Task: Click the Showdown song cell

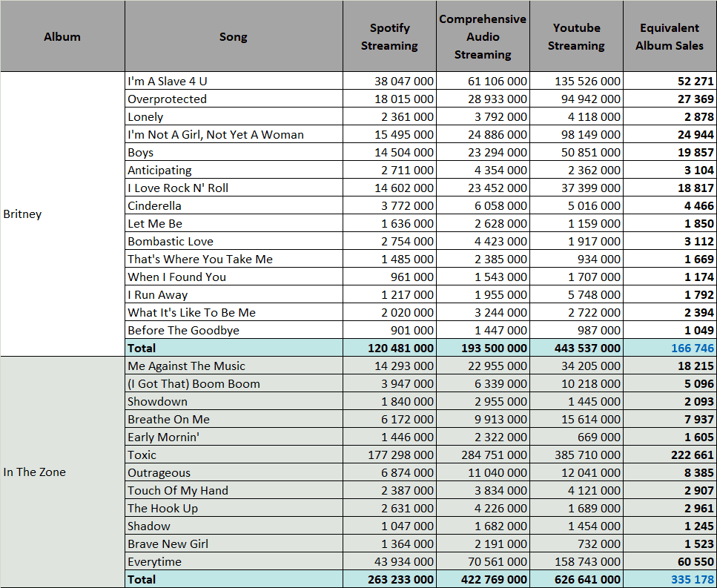Action: click(234, 401)
